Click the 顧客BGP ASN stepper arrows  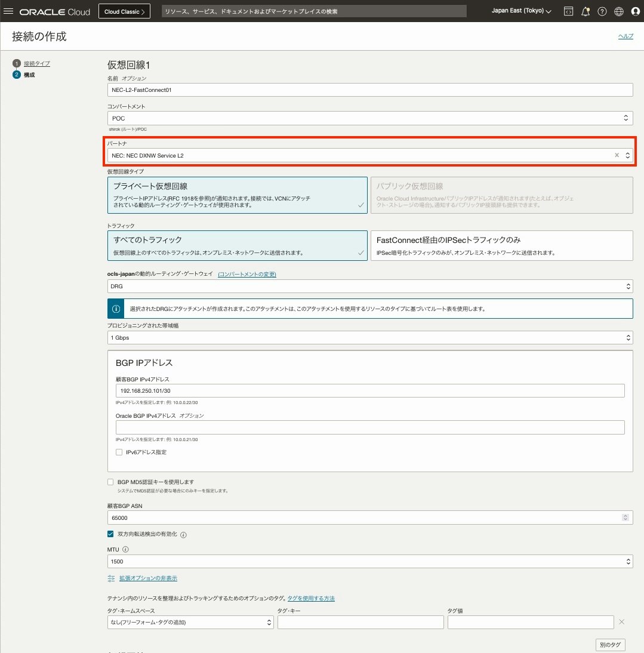(x=625, y=518)
